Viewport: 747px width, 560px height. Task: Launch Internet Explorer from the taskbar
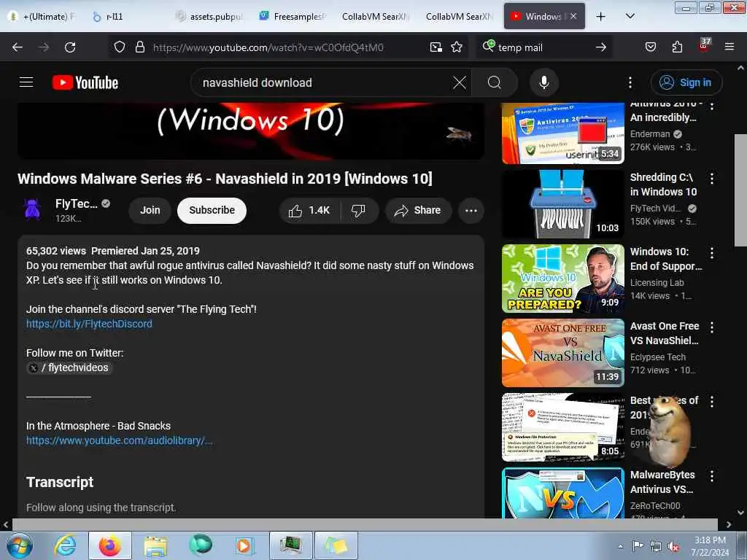64,545
